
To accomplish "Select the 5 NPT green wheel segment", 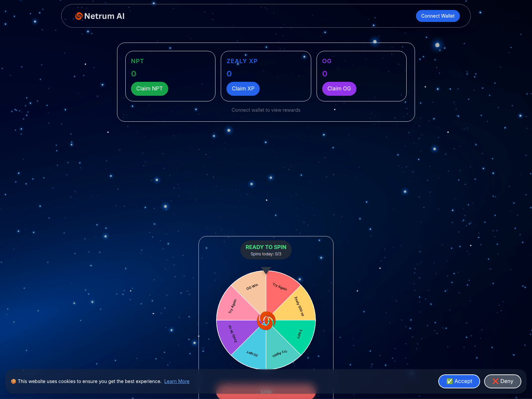I will pyautogui.click(x=299, y=334).
